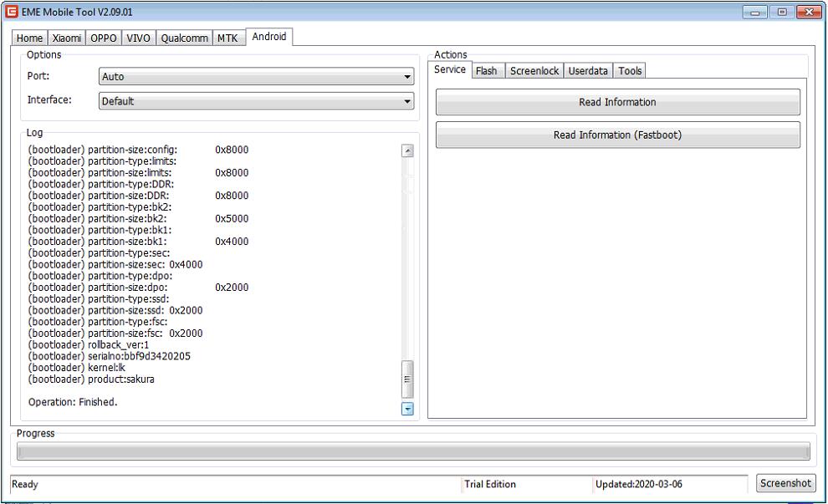Click the EME Mobile Tool app icon

(x=12, y=12)
